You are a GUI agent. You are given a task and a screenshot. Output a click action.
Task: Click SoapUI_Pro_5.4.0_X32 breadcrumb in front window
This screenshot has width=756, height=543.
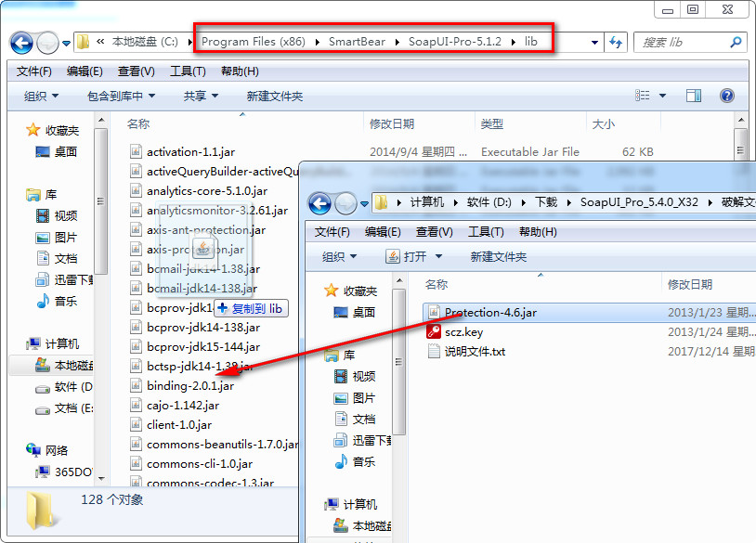pyautogui.click(x=639, y=201)
